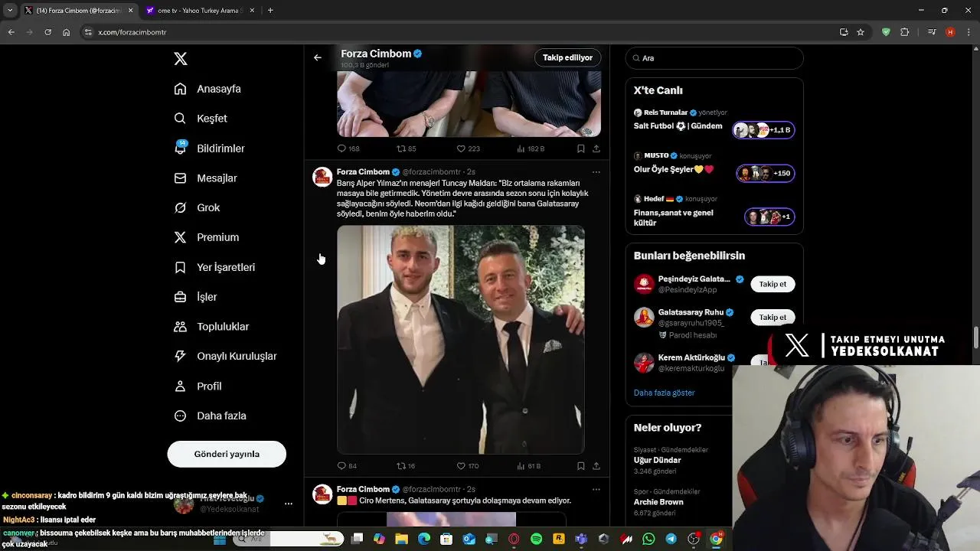
Task: Focus the Ara search field
Action: coord(714,58)
